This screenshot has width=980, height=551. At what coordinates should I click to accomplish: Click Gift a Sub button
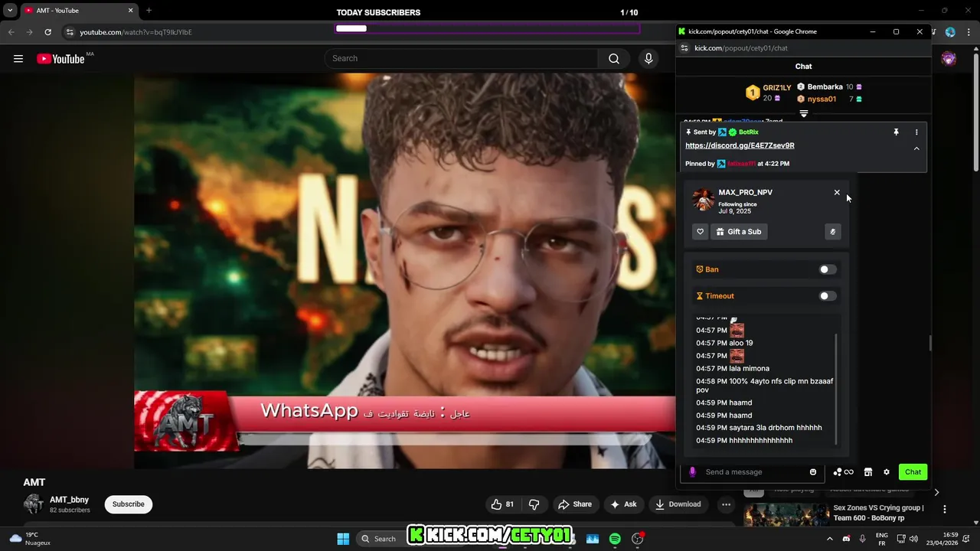(739, 232)
